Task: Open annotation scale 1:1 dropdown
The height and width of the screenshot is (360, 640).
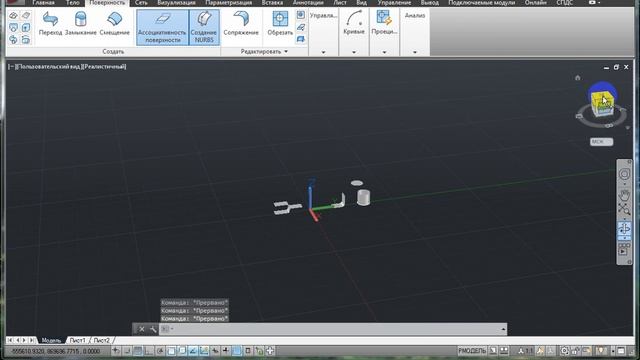Action: point(526,351)
